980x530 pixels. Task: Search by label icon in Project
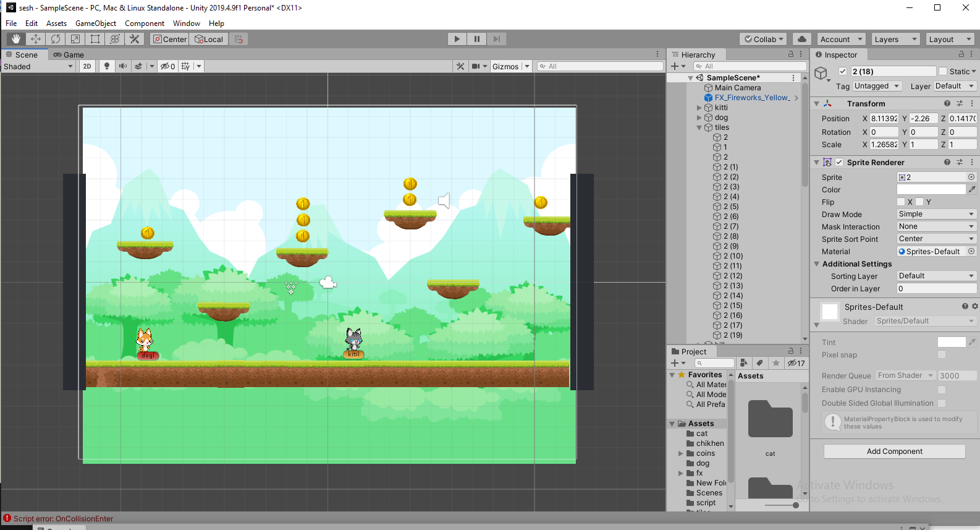tap(760, 363)
